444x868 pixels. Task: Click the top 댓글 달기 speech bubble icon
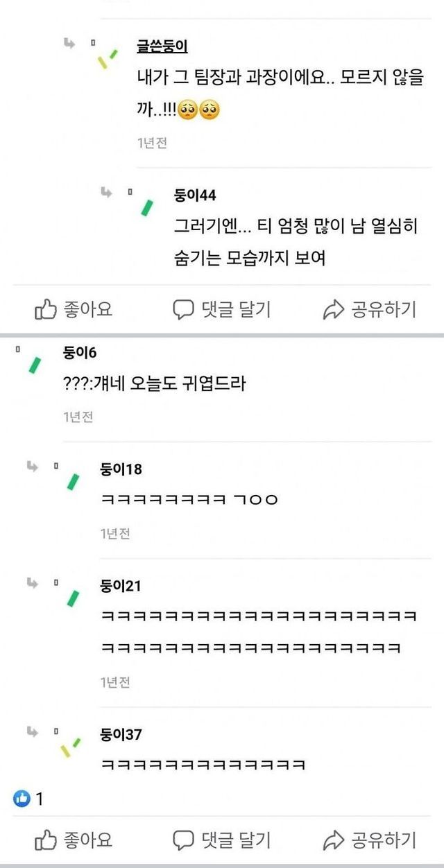pyautogui.click(x=183, y=309)
